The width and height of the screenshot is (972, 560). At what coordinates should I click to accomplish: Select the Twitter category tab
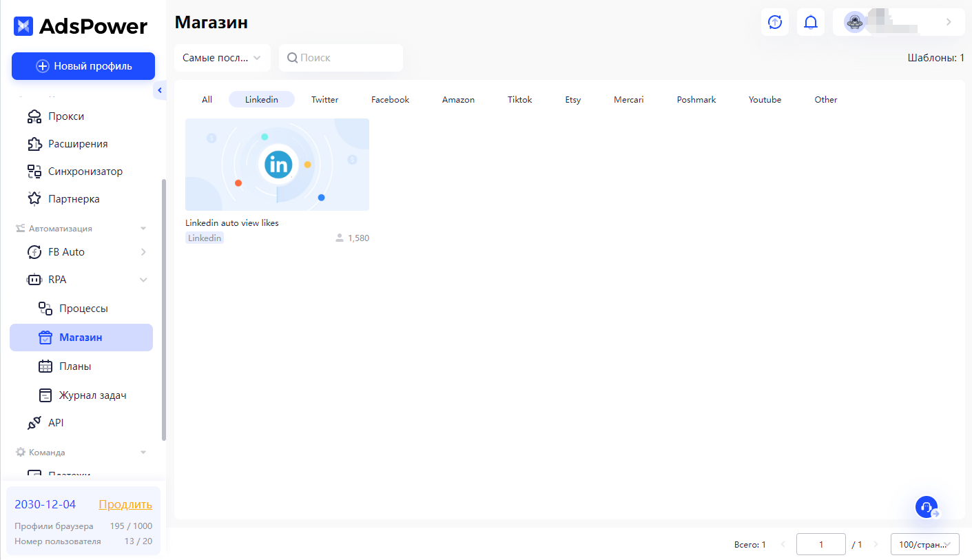[324, 100]
